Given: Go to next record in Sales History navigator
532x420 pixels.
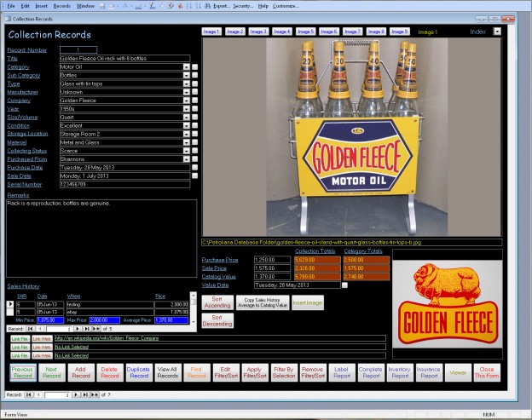Looking at the screenshot, I should click(x=78, y=329).
